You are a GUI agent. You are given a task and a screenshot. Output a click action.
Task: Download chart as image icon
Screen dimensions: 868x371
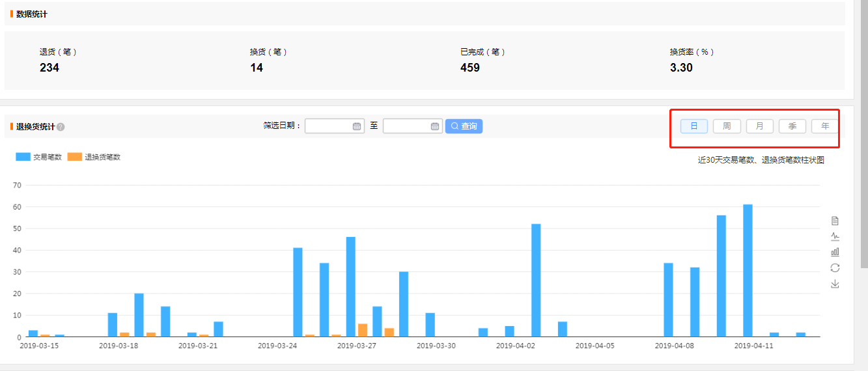pos(835,284)
